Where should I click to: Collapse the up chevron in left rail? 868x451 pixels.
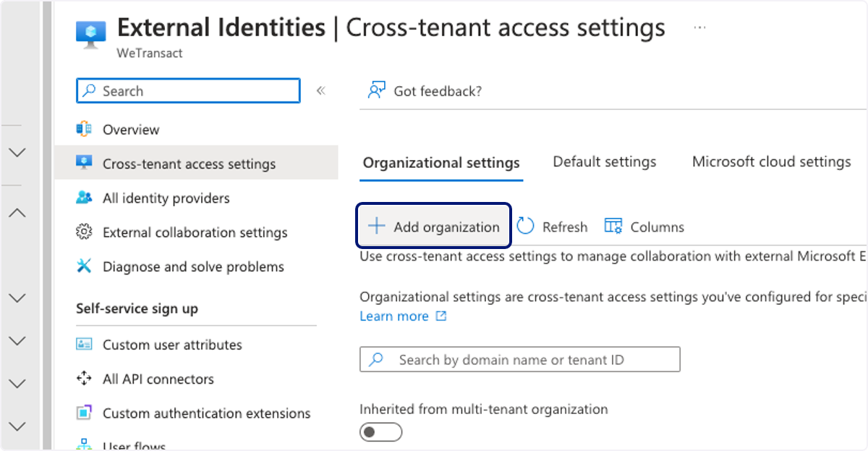[17, 213]
